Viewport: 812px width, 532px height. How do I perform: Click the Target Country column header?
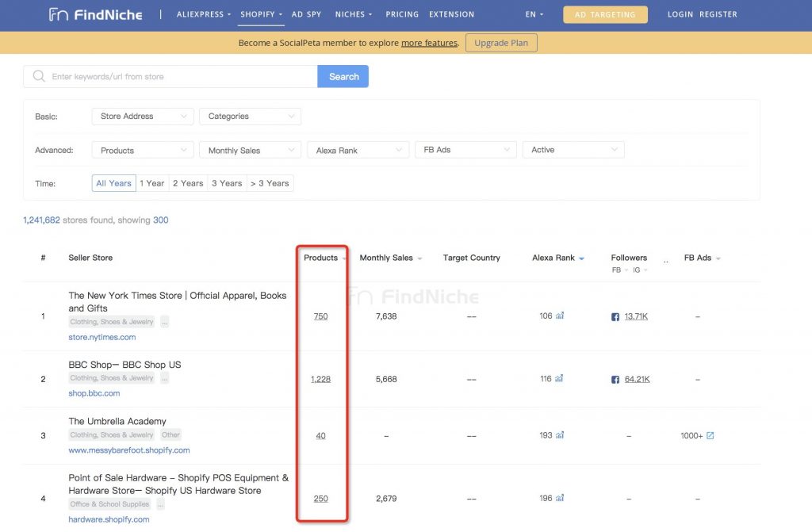(x=471, y=258)
